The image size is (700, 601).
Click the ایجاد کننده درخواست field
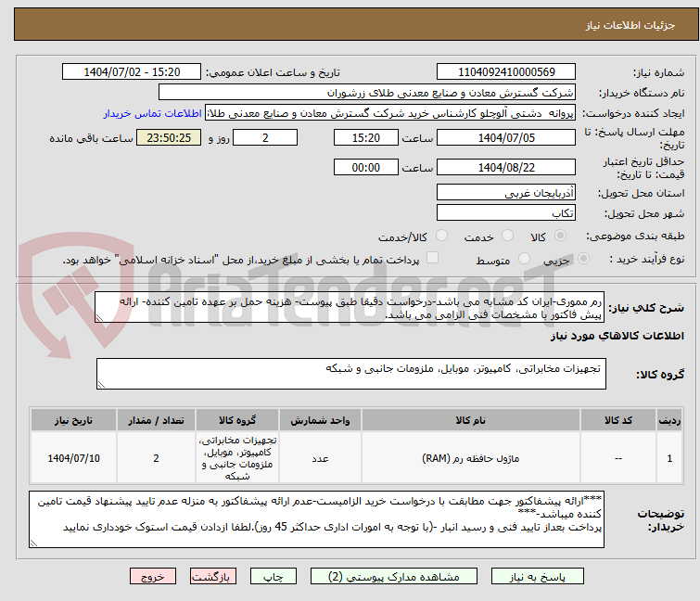(390, 113)
